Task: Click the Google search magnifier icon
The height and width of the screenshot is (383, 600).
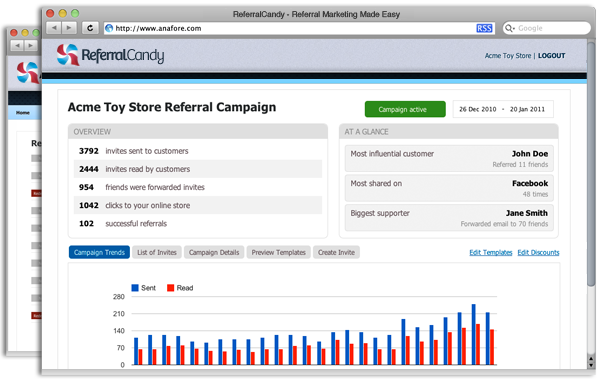Action: (509, 28)
